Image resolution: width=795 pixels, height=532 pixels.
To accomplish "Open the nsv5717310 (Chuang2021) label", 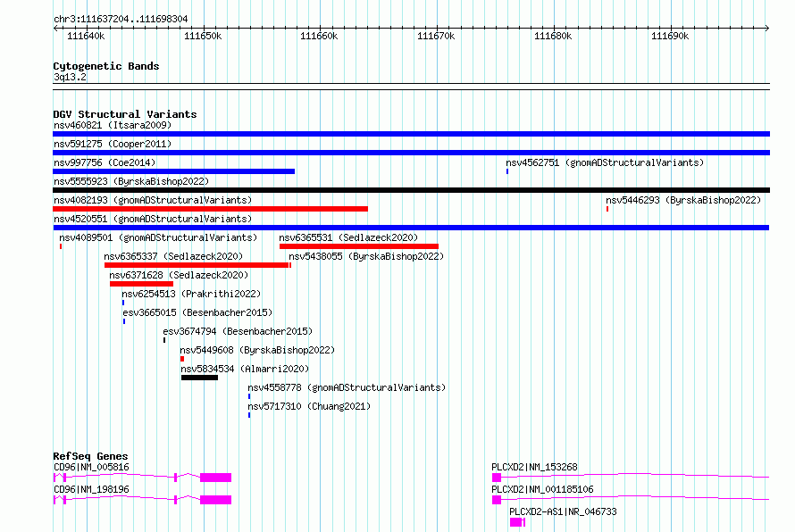I will coord(309,406).
